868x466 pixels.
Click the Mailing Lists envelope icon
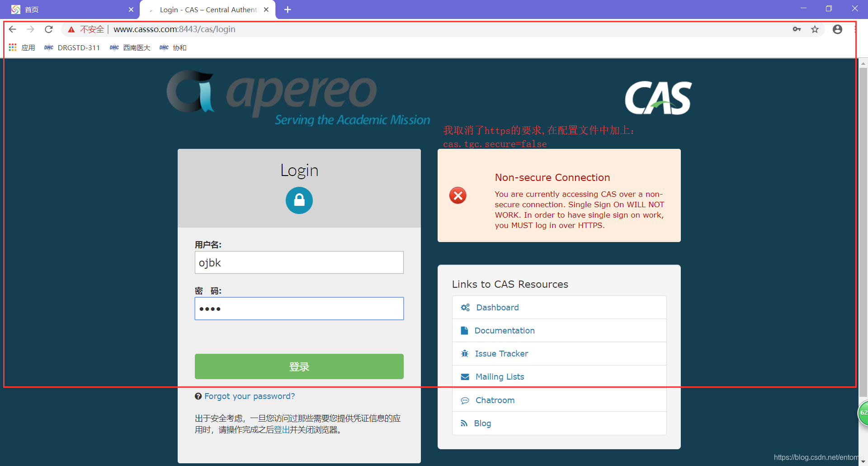click(x=465, y=377)
